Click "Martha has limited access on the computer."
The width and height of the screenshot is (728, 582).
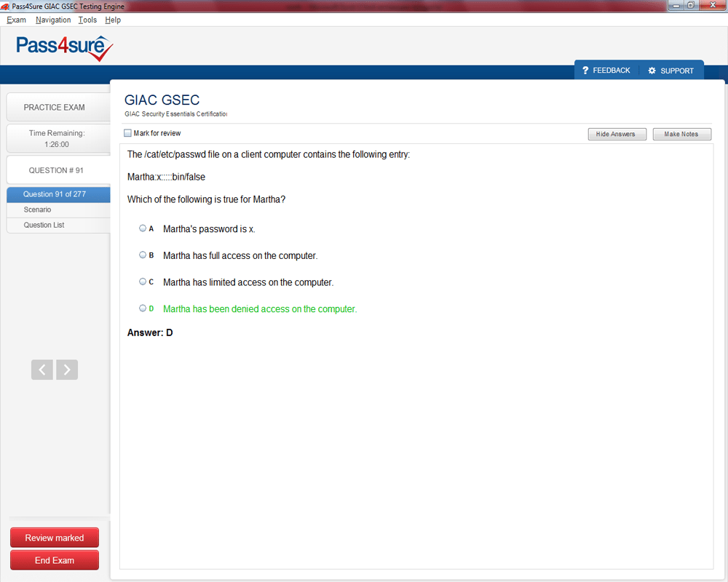(248, 283)
